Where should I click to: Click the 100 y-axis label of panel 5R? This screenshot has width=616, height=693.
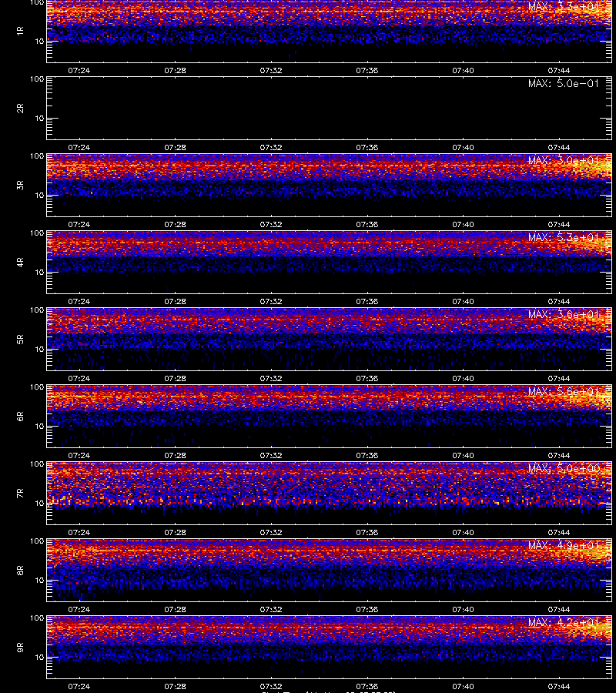37,310
